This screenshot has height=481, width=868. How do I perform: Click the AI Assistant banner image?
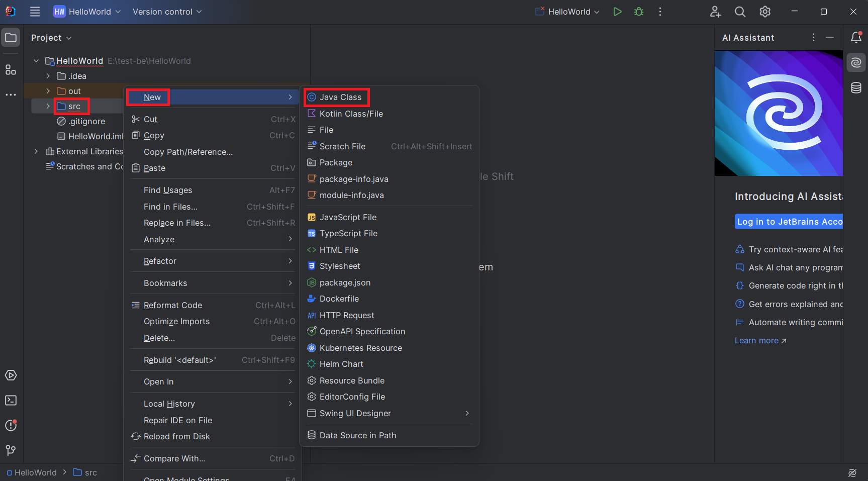(779, 113)
